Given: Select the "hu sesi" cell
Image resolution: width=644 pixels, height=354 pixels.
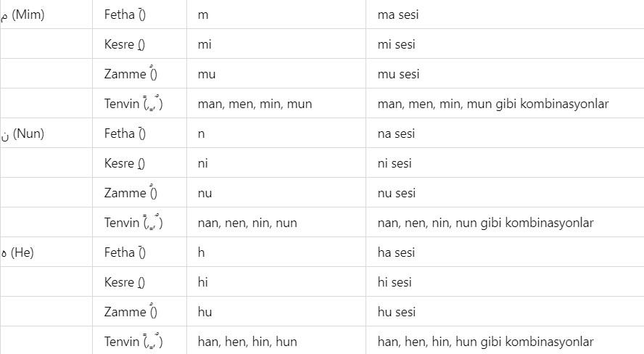Looking at the screenshot, I should coord(397,312).
